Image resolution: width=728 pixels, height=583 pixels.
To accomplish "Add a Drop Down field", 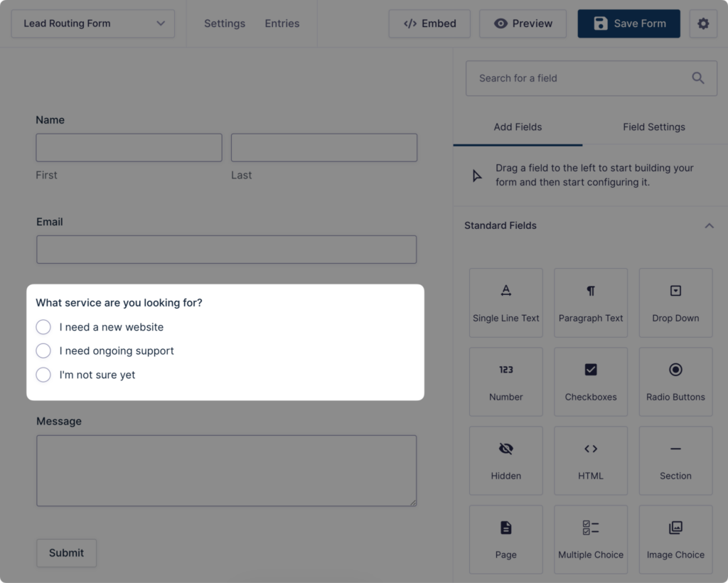I will [675, 303].
